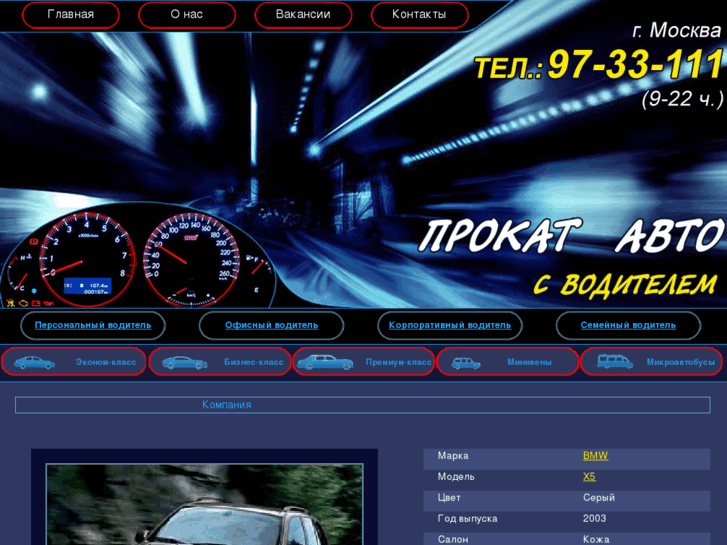727x545 pixels.
Task: Follow the Офисный водитель link
Action: point(272,325)
